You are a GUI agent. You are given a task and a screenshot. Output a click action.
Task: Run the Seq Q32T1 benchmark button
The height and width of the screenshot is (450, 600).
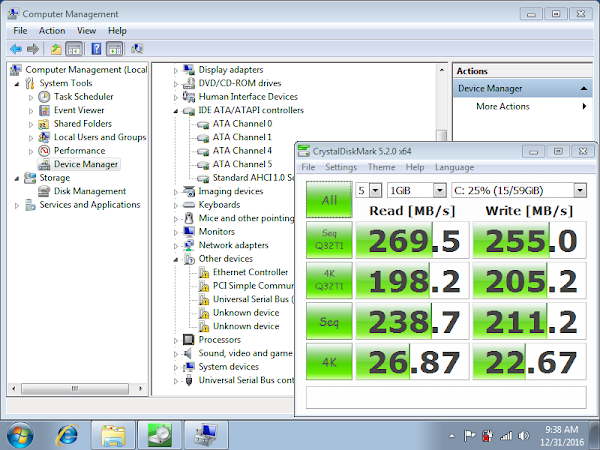tap(329, 240)
